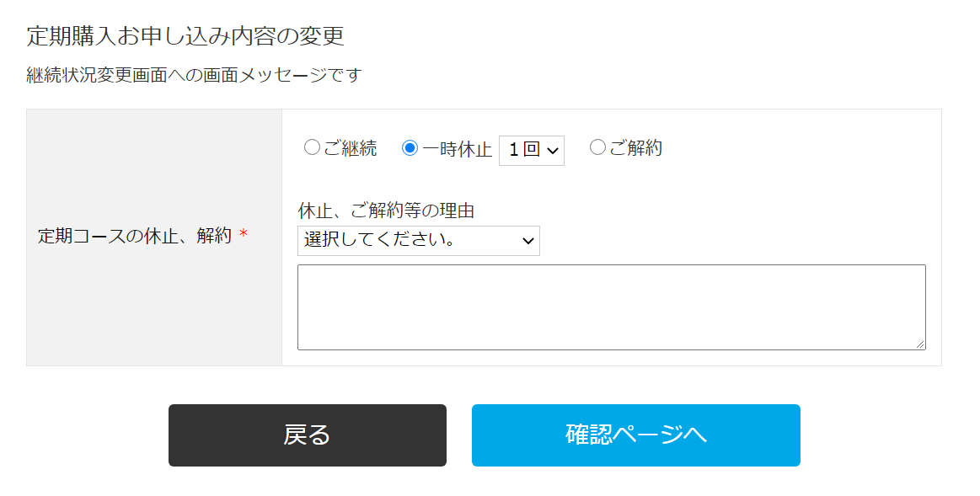Click the ご解約 label text
The width and height of the screenshot is (980, 496).
[635, 148]
